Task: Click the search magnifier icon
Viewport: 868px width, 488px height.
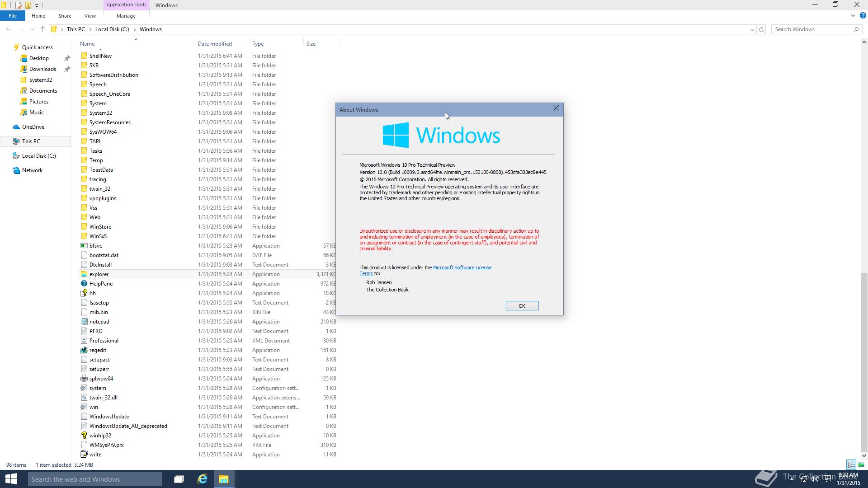Action: 856,29
